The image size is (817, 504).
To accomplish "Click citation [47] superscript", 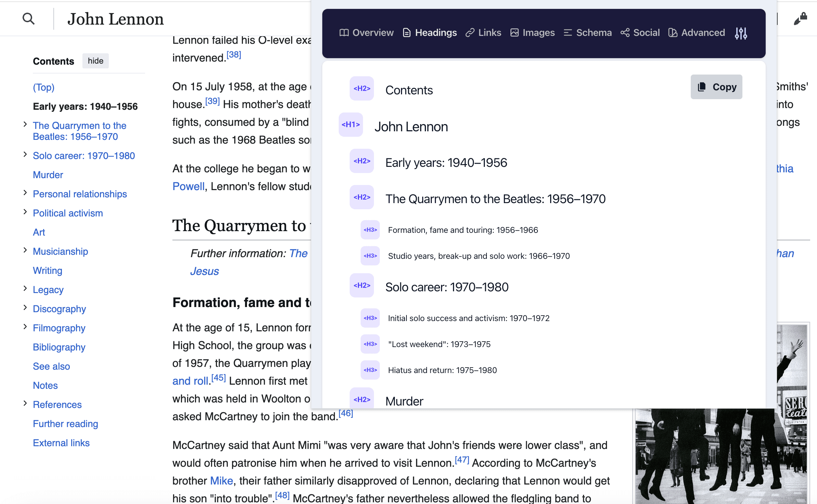I will click(462, 460).
